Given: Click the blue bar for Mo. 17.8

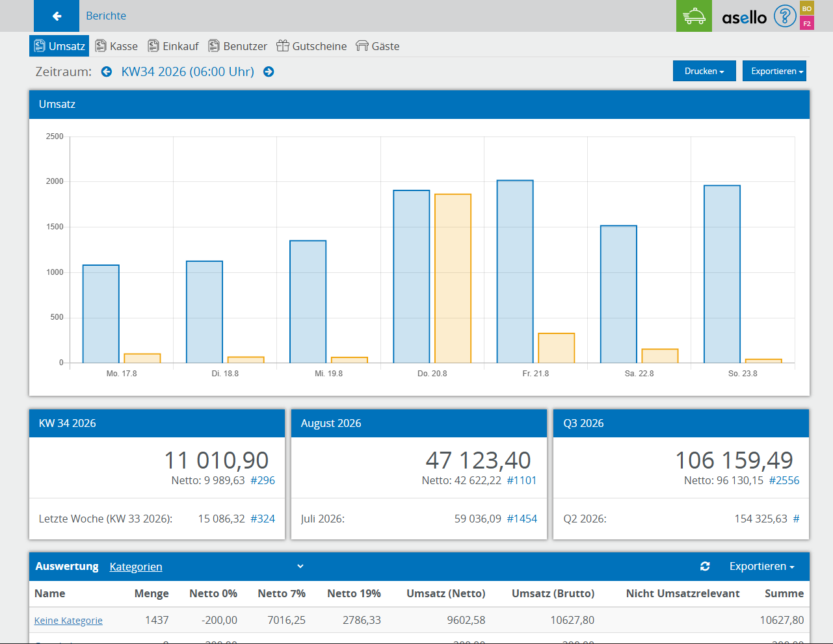Looking at the screenshot, I should pos(101,314).
